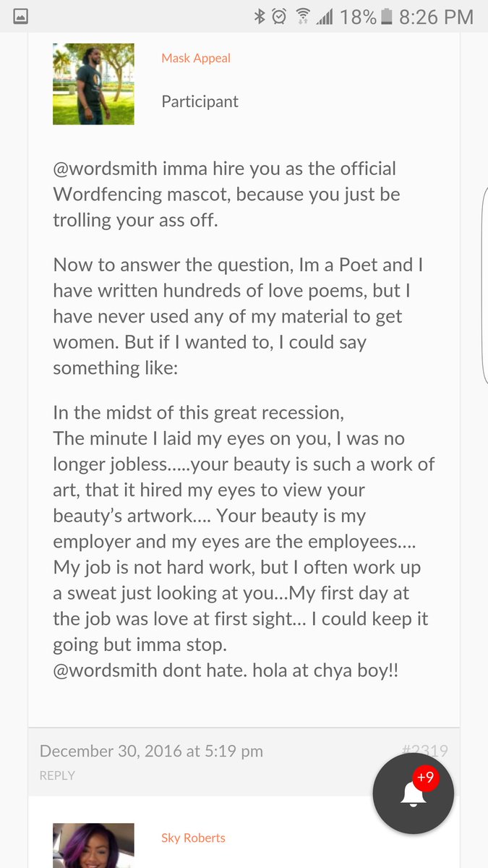488x868 pixels.
Task: Tap the Bluetooth status icon
Action: [260, 16]
